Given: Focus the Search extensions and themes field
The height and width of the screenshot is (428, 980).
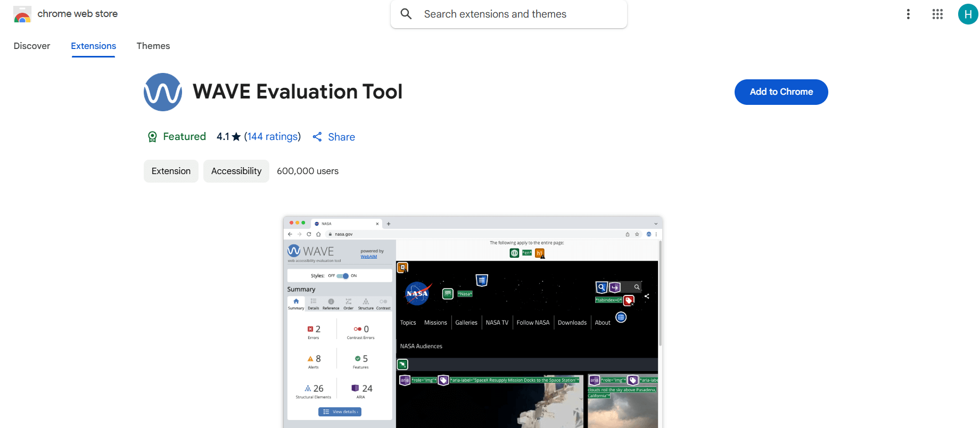Looking at the screenshot, I should point(509,14).
